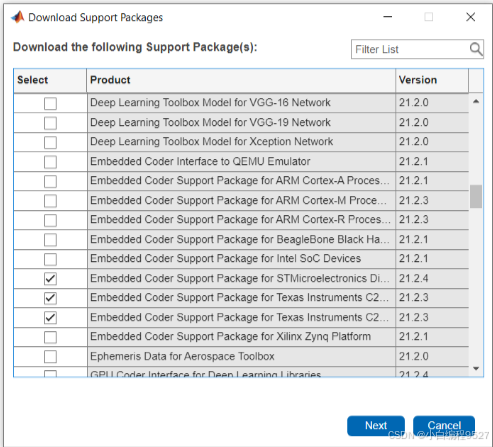Select the STMicroelectronics product name

click(240, 278)
